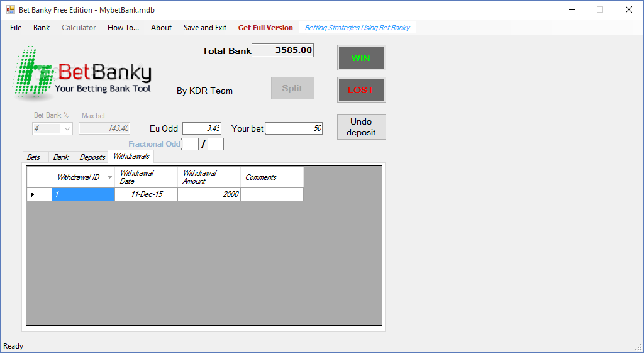This screenshot has height=353, width=644.
Task: Switch to the Bank tab
Action: pyautogui.click(x=61, y=157)
